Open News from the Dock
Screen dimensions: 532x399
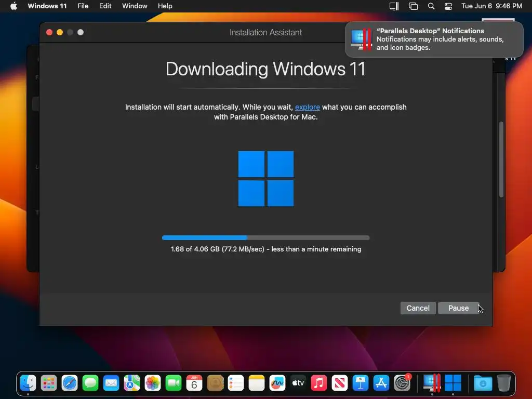tap(340, 383)
